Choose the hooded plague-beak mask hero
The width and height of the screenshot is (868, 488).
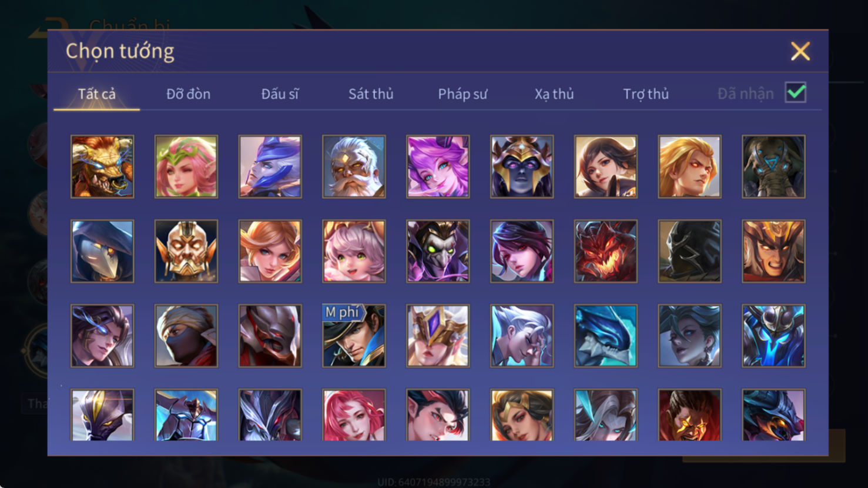tap(102, 251)
